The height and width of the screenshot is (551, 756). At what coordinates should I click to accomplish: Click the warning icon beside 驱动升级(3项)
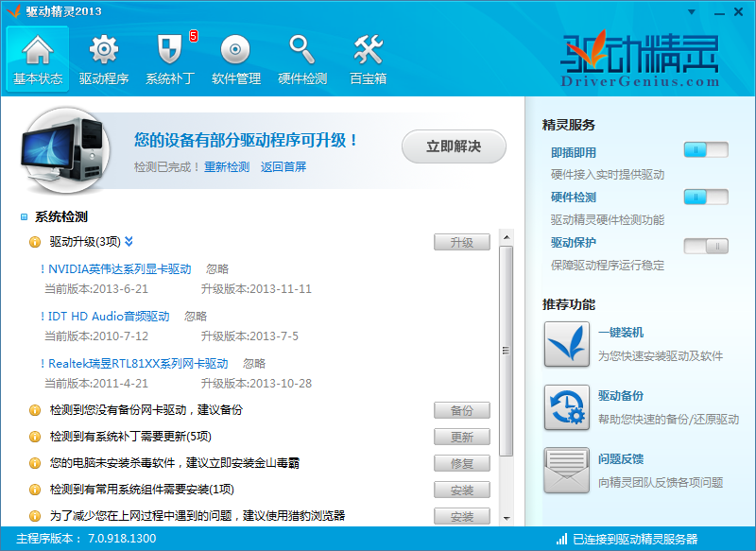click(x=35, y=242)
